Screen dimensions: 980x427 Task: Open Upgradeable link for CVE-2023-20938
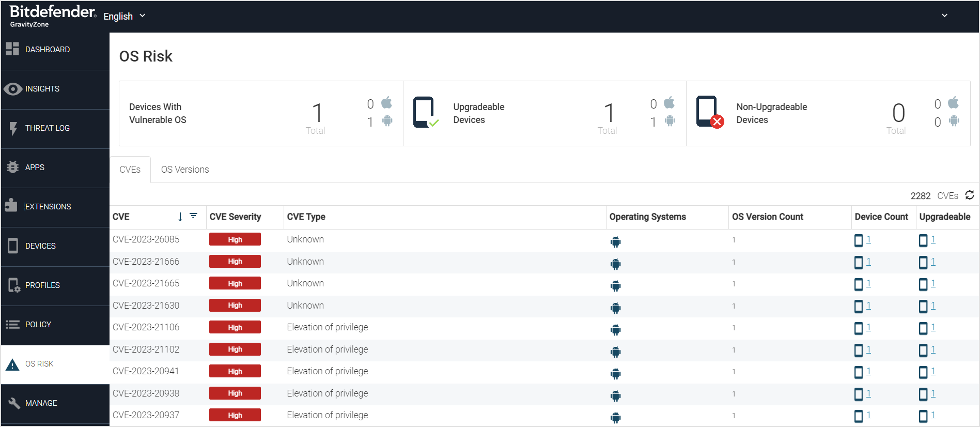(x=934, y=393)
